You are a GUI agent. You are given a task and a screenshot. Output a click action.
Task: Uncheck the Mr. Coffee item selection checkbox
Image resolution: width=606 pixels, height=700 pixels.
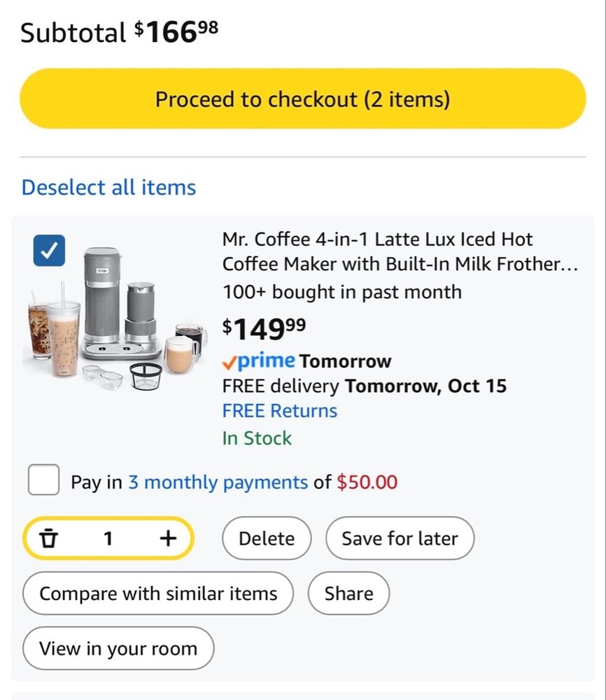49,251
